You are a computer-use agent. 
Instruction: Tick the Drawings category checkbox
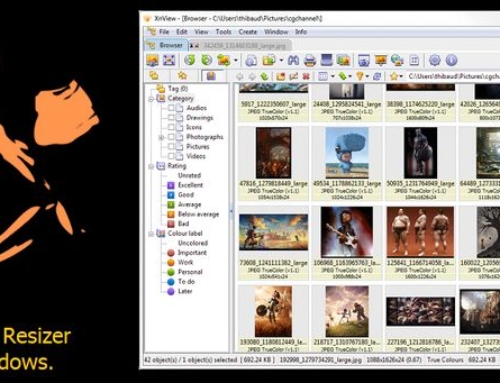click(x=171, y=118)
